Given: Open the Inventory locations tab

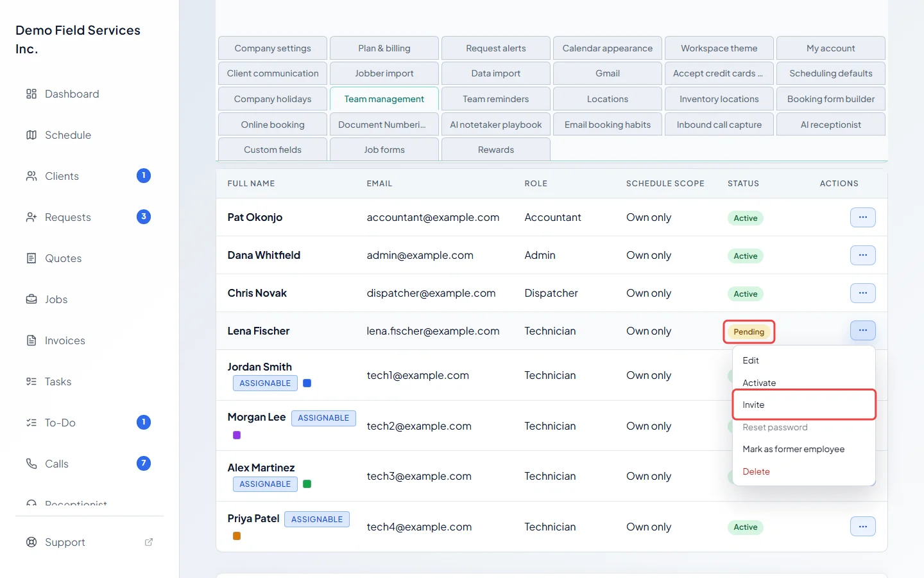Looking at the screenshot, I should [719, 99].
